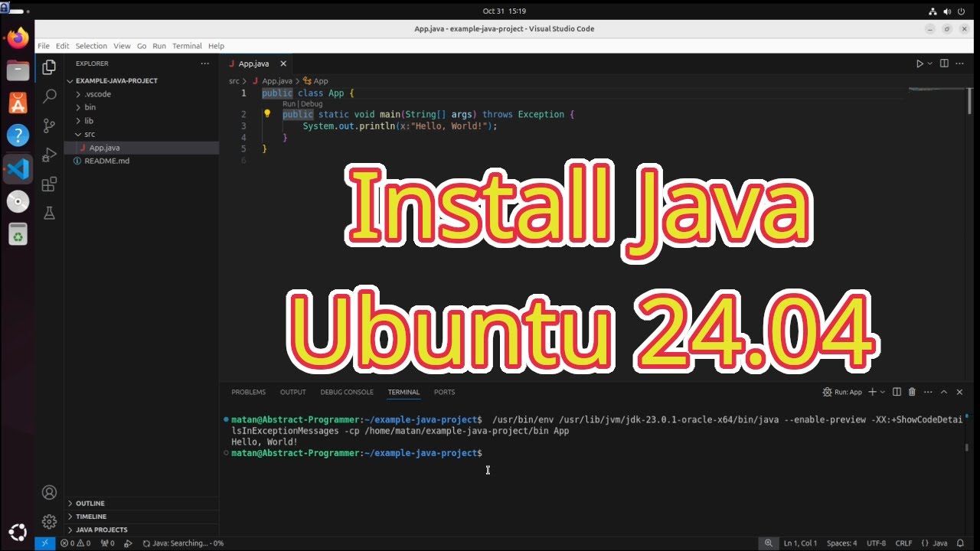Screen dimensions: 980x551
Task: Add a new terminal with plus icon
Action: pyautogui.click(x=872, y=392)
